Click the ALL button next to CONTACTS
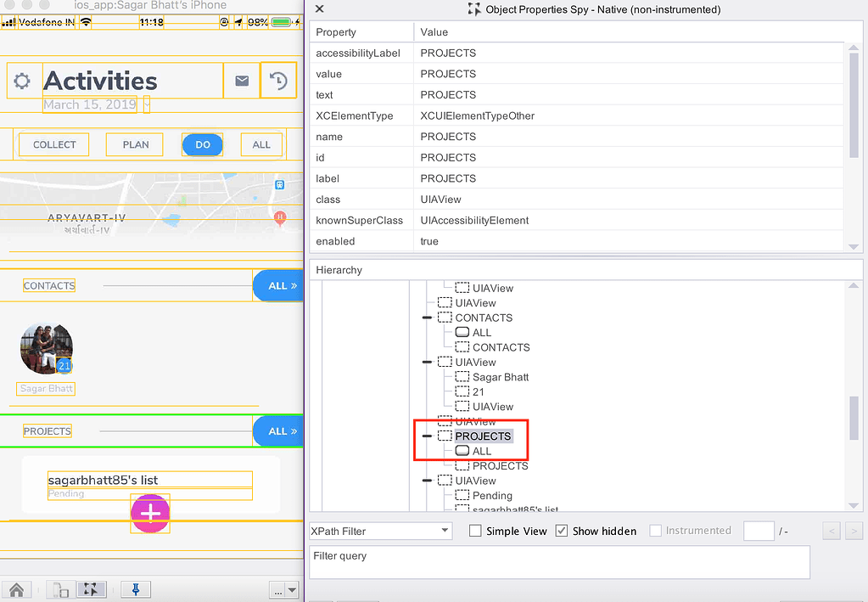 tap(277, 285)
